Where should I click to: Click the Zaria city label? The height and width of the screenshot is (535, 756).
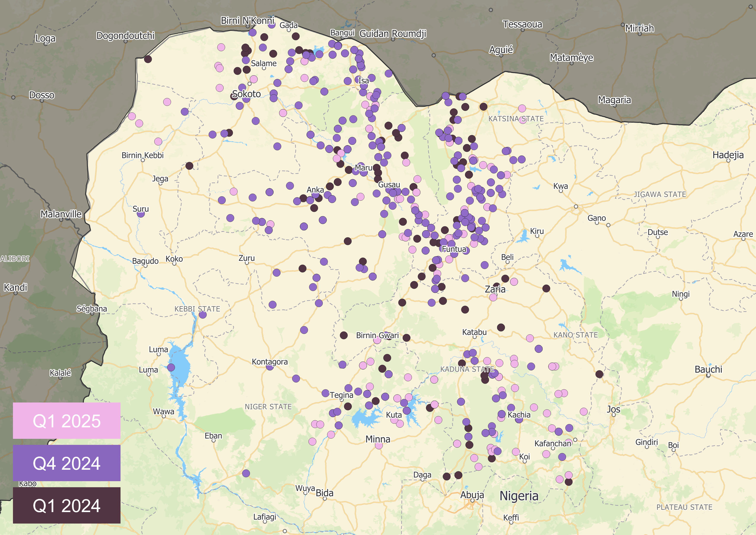(x=495, y=289)
